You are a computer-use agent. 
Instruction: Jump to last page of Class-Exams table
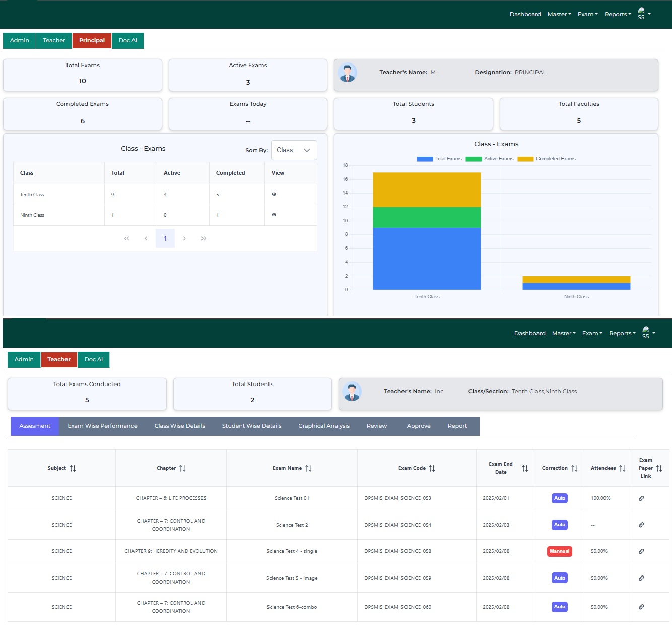tap(204, 238)
